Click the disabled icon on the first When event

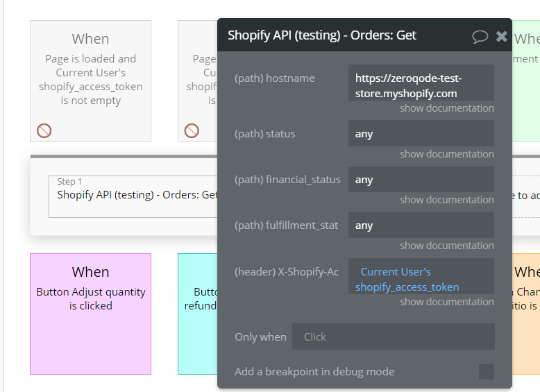pos(44,130)
